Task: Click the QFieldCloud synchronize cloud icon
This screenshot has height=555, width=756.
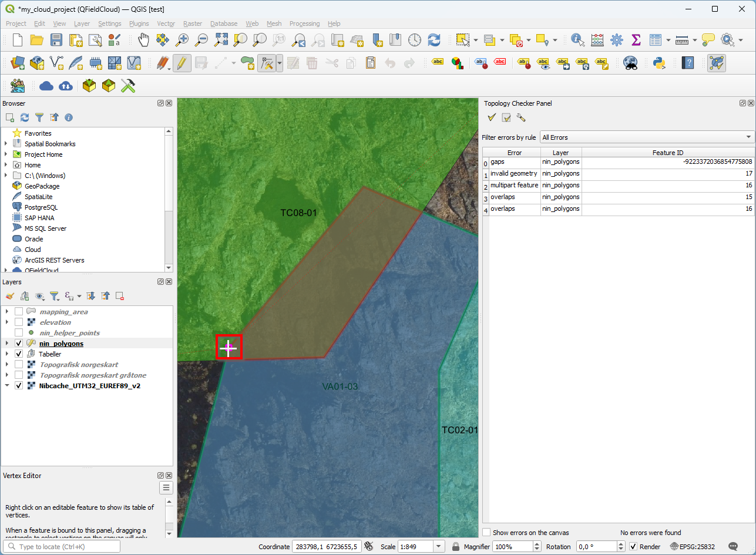Action: tap(66, 86)
